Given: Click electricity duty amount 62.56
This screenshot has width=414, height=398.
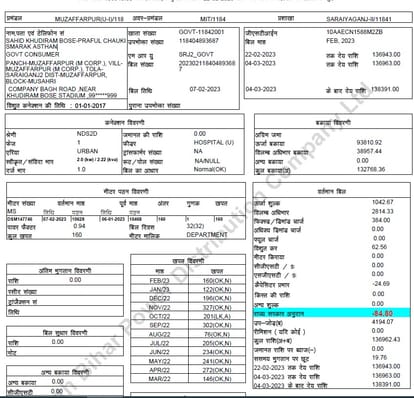Looking at the screenshot, I should 379,247.
